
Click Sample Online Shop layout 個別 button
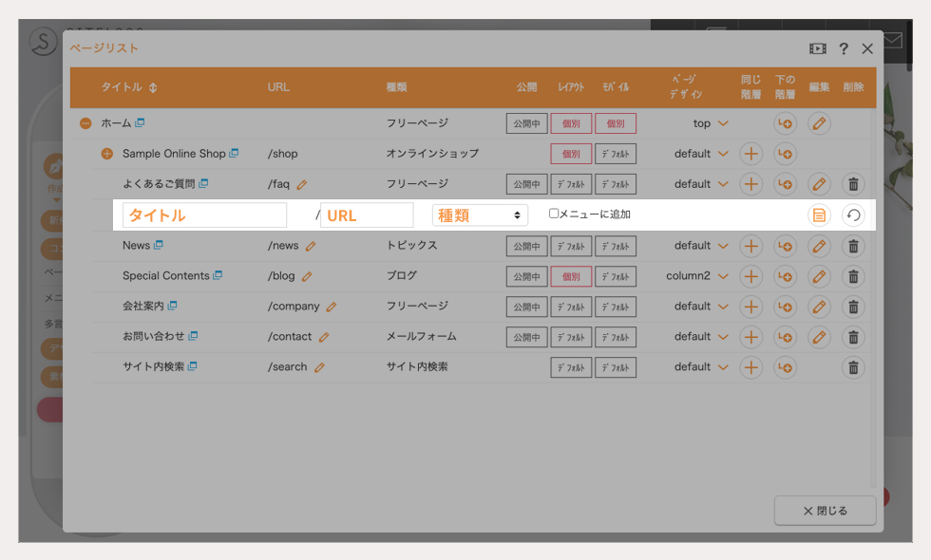(571, 154)
